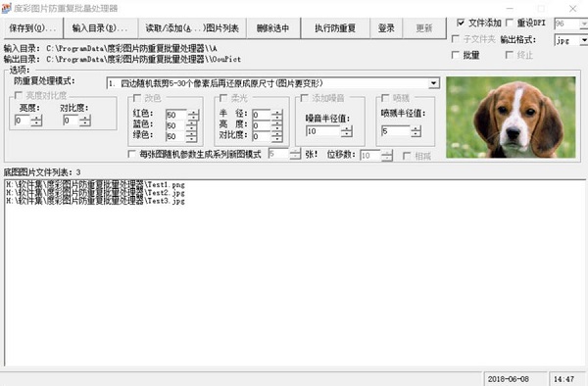Click the 对比度 spinner in 亮度对比度 group

coord(85,121)
